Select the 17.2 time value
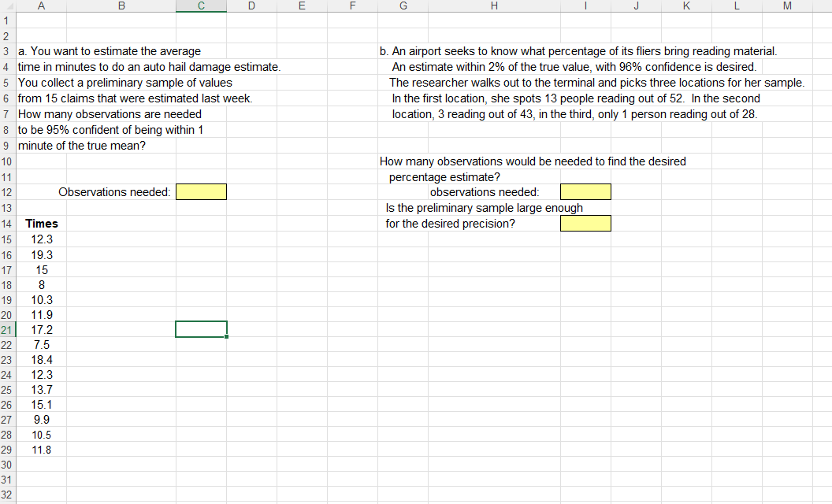Viewport: 832px width, 504px height. 42,330
